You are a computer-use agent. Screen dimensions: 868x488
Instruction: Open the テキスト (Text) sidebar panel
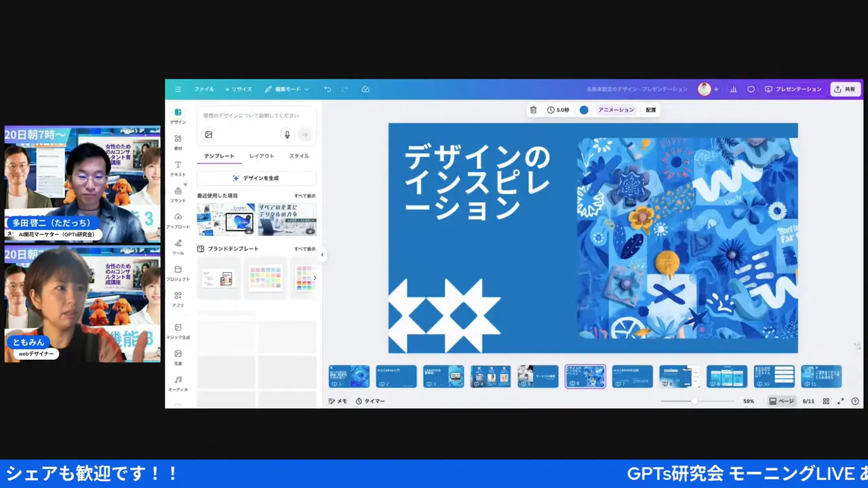click(x=178, y=169)
